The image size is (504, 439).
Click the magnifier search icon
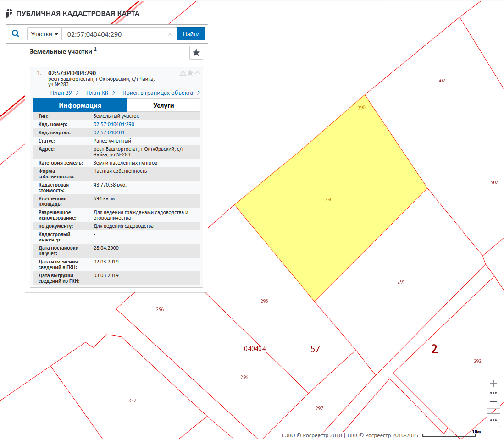pyautogui.click(x=16, y=34)
